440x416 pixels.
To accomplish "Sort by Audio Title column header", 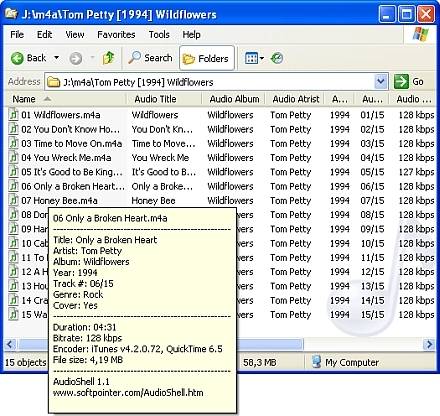I will pos(164,99).
